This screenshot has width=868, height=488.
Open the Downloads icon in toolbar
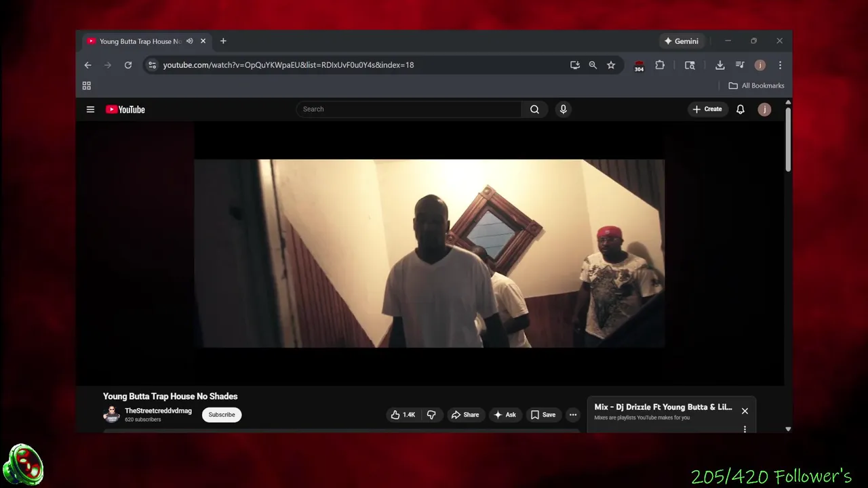pyautogui.click(x=720, y=65)
